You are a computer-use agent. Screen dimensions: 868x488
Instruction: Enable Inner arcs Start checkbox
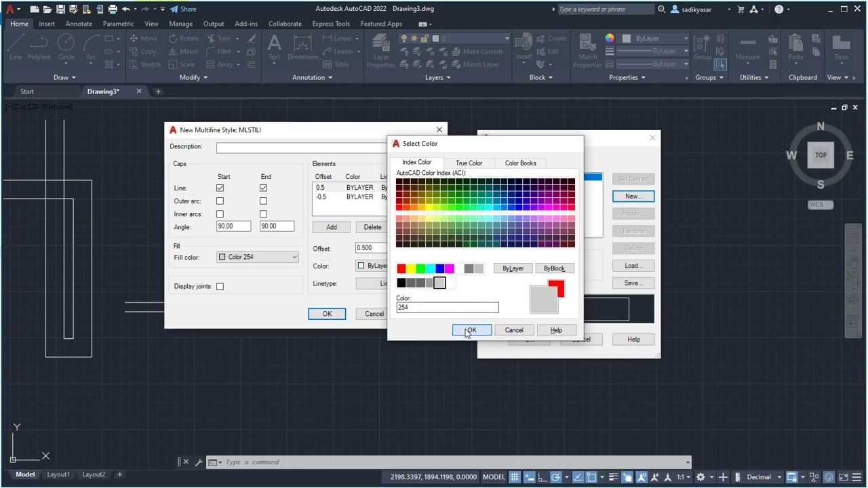[x=220, y=214]
